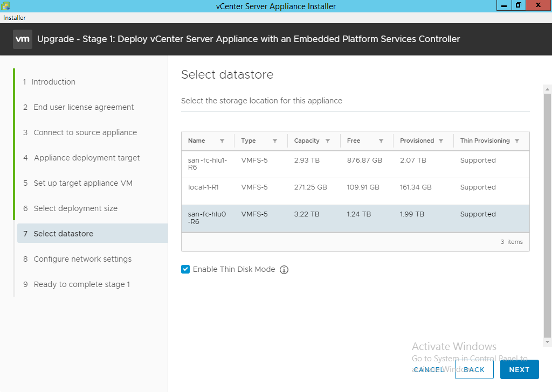This screenshot has width=552, height=392.
Task: Go to Introduction step in sidebar
Action: [x=53, y=82]
